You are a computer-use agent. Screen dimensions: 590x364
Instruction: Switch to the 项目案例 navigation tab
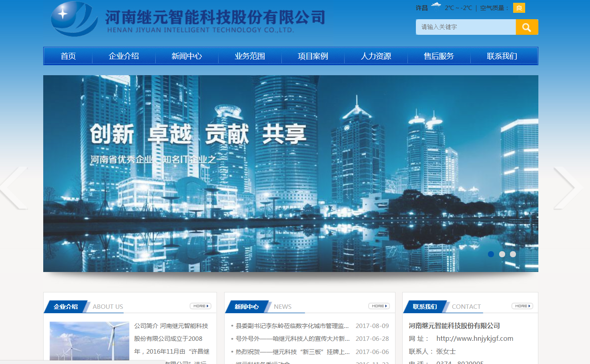coord(313,56)
